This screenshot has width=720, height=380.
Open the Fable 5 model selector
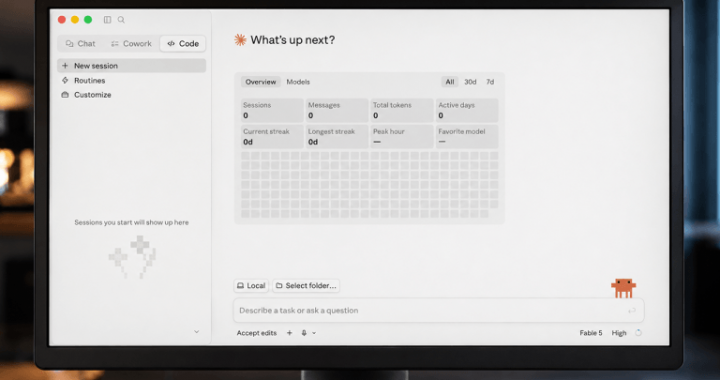coord(591,333)
